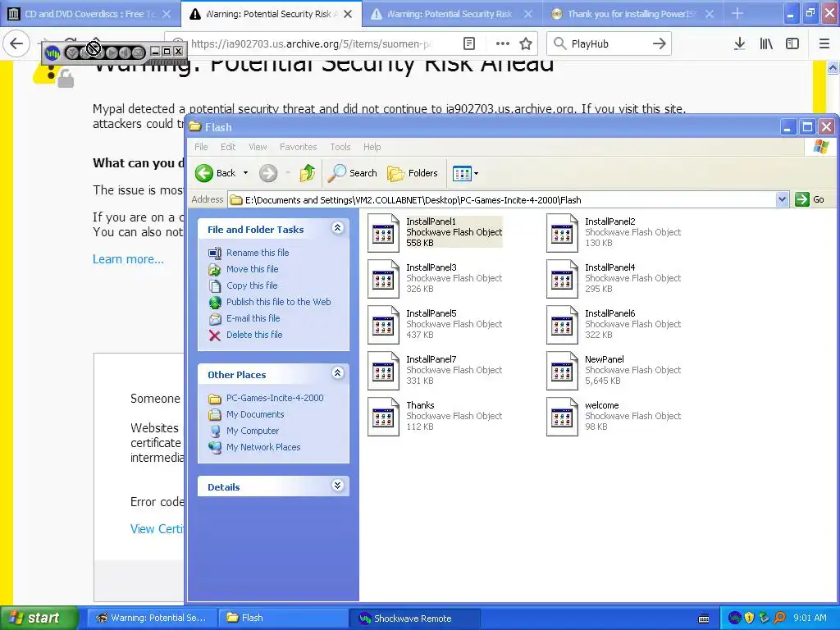Screen dimensions: 840x630
Task: Click the browser back arrow button
Action: tap(16, 43)
